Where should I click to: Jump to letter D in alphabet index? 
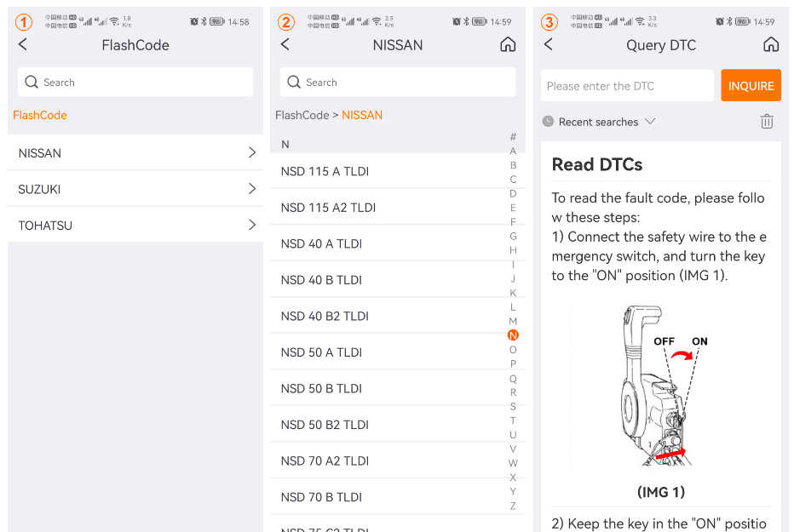513,193
